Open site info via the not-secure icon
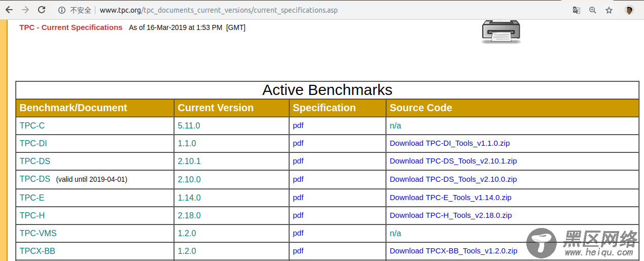This screenshot has width=644, height=261. 62,10
